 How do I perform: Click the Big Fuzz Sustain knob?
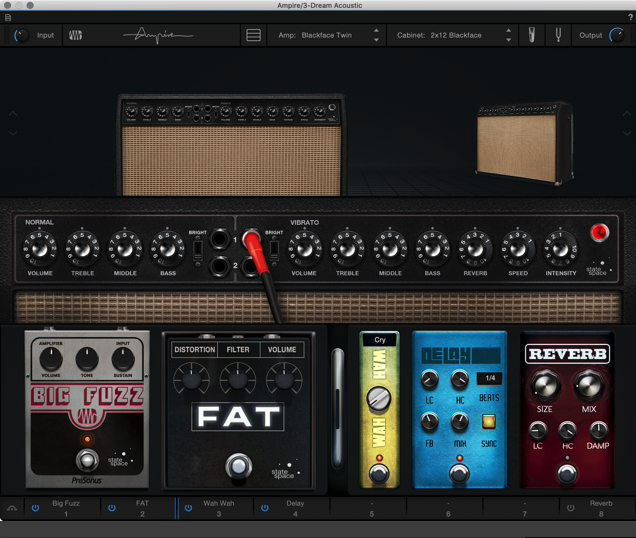(123, 359)
